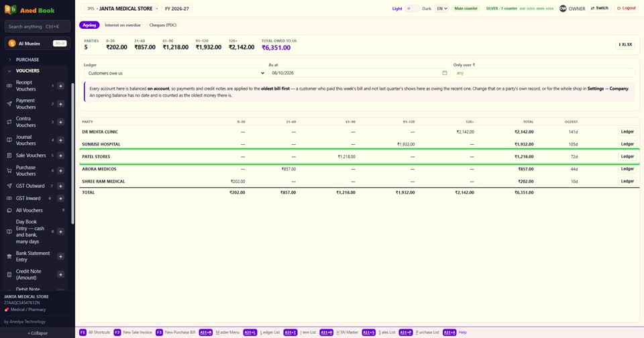Open Debit Note menu item
The image size is (644, 338).
point(28,289)
